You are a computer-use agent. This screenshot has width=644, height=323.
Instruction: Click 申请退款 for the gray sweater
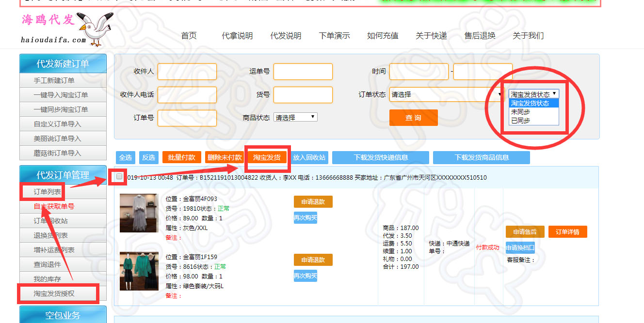point(313,202)
